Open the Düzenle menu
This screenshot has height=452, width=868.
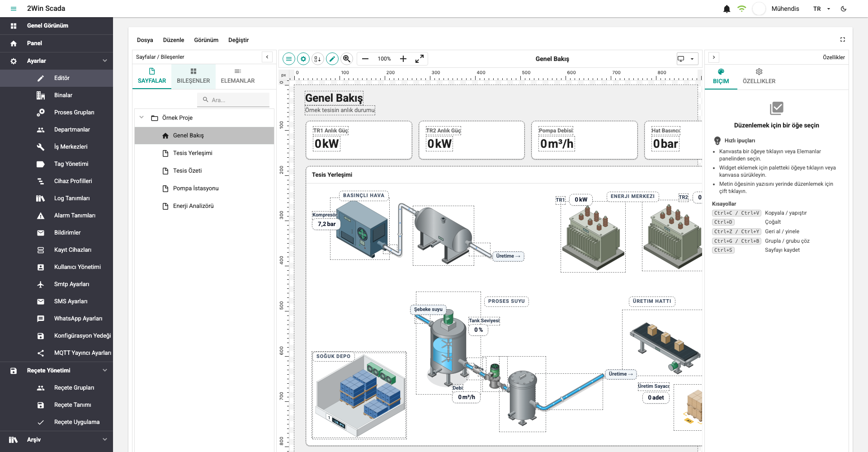(174, 40)
